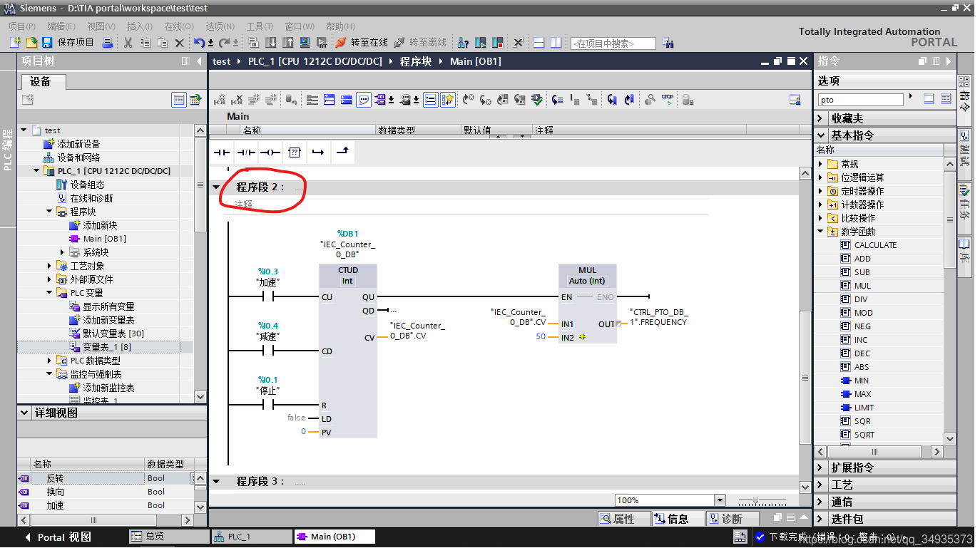980x553 pixels.
Task: Collapse 详细视图 panel
Action: 26,413
